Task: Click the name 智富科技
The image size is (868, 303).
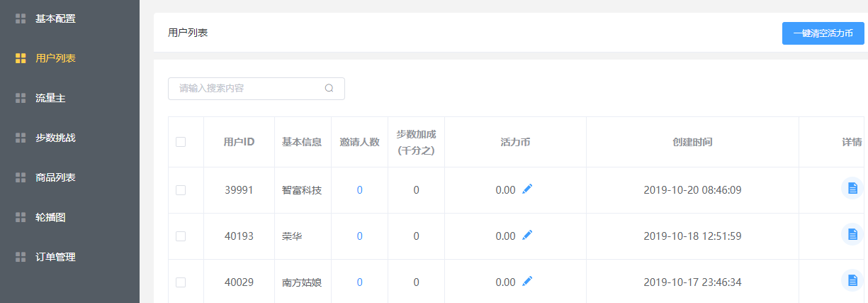Action: tap(302, 190)
